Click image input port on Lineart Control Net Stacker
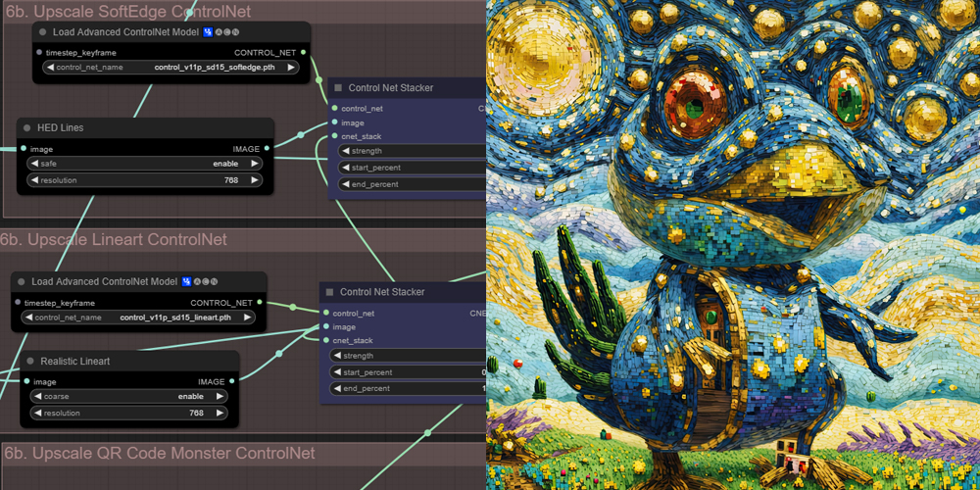 326,327
